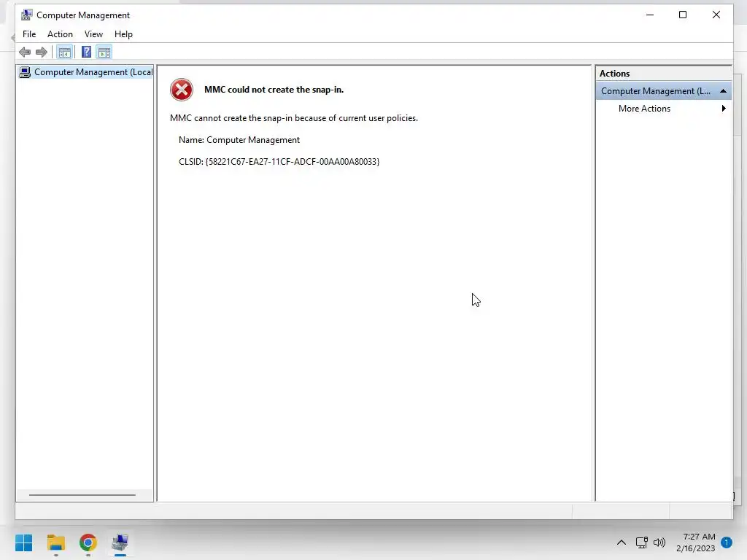Click the Forward arrow toolbar icon
747x560 pixels.
[x=42, y=52]
